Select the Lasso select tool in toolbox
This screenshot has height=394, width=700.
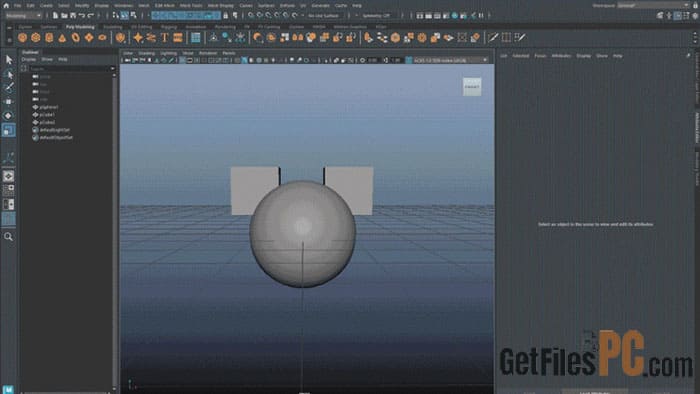(x=8, y=74)
